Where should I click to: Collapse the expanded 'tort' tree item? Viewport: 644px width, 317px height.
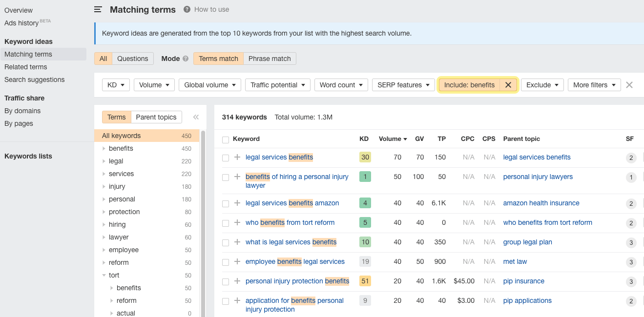[104, 275]
